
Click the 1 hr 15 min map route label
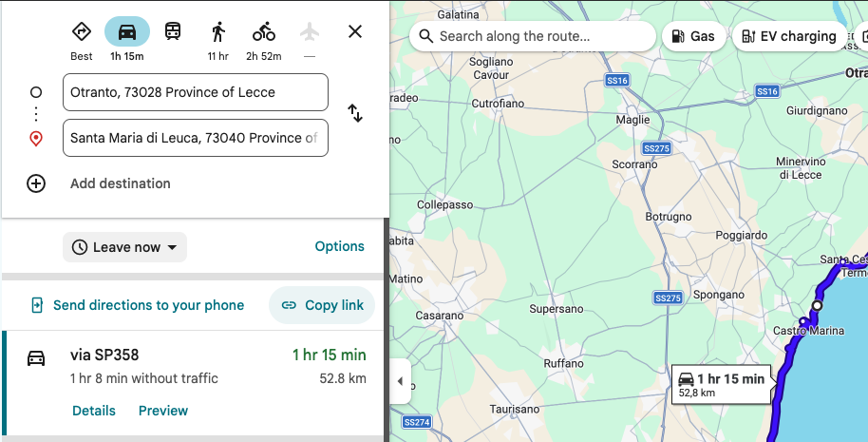(x=722, y=384)
